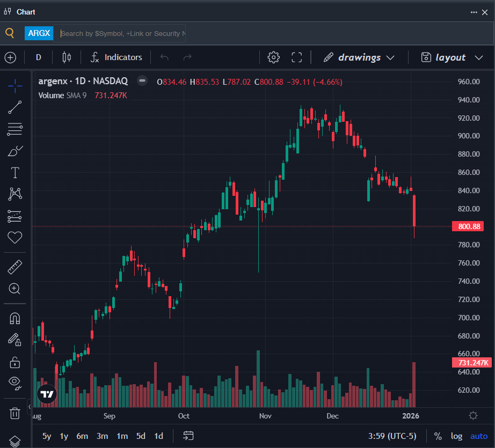Select the trend line drawing tool
The height and width of the screenshot is (448, 495).
click(15, 107)
